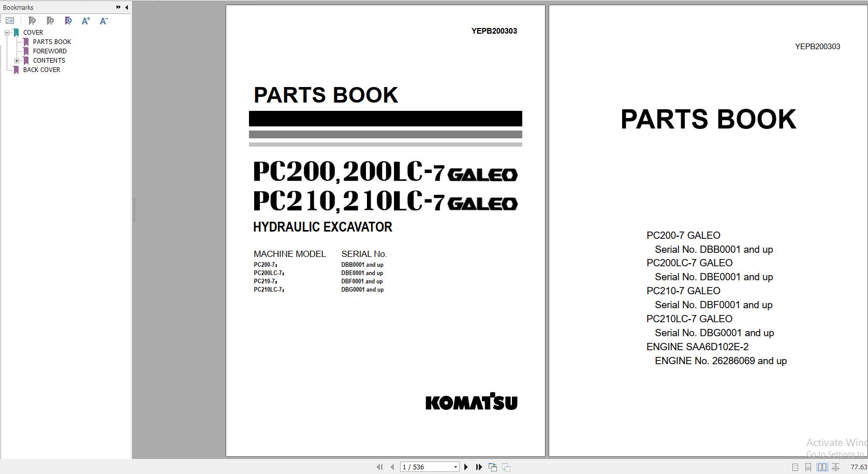
Task: Toggle two-page facing layout
Action: [822, 467]
